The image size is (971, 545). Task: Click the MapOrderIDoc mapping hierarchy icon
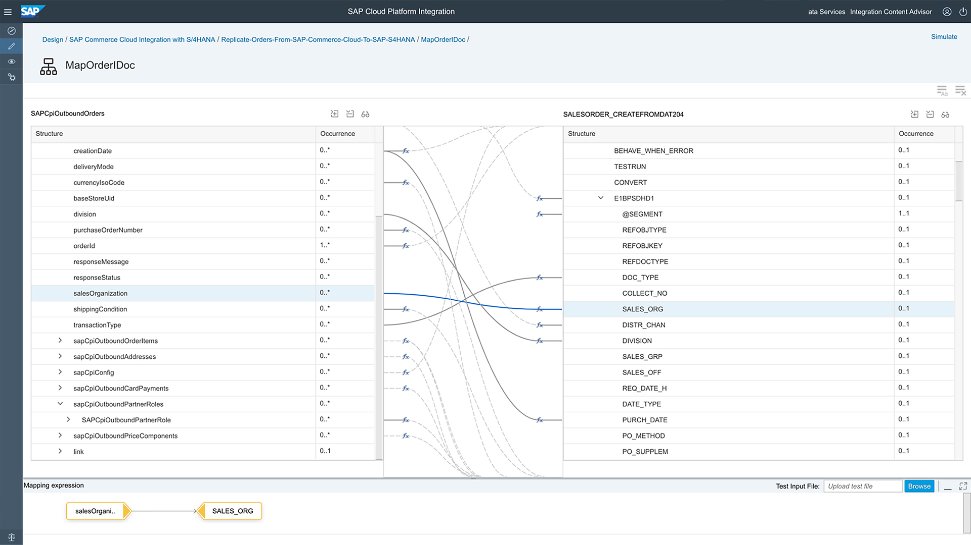[48, 66]
